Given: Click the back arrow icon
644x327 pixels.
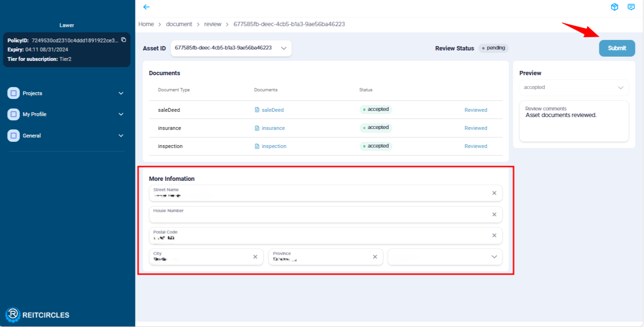Looking at the screenshot, I should 146,7.
